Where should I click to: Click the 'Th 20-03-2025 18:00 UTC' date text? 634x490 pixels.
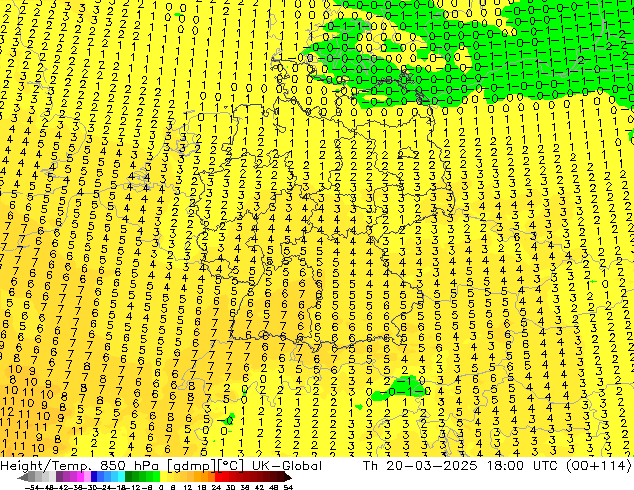461,466
